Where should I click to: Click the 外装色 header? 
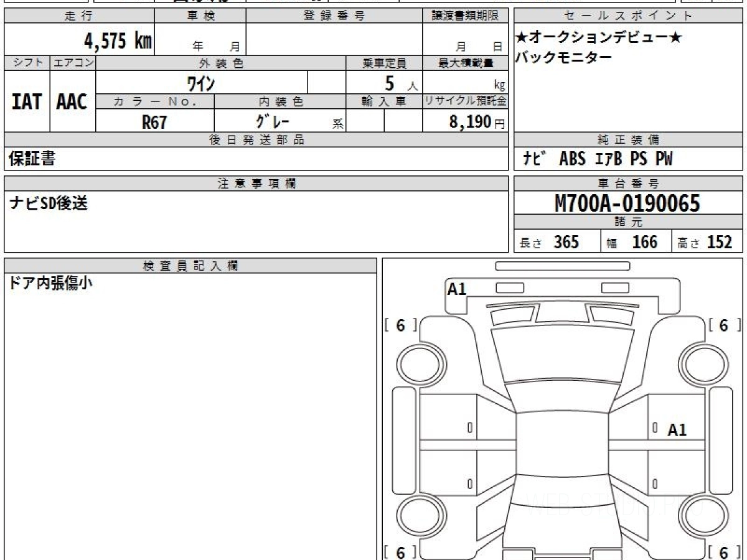coord(221,63)
